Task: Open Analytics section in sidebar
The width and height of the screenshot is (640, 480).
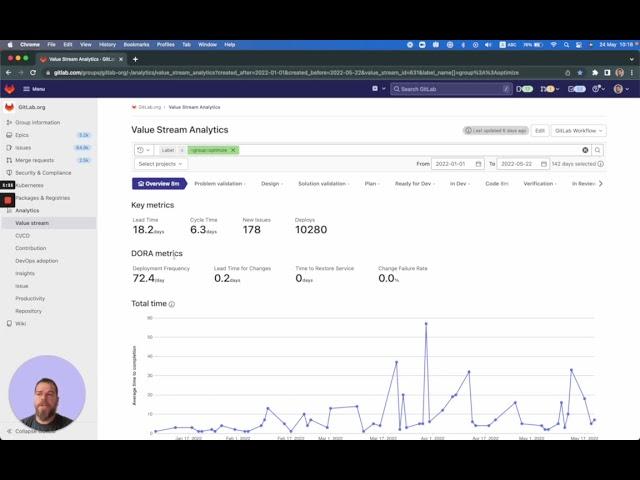Action: pyautogui.click(x=27, y=211)
